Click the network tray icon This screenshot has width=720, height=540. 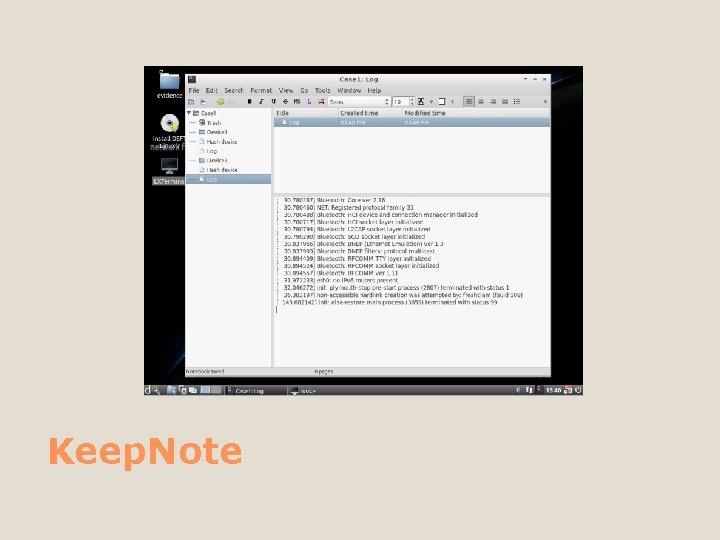529,390
